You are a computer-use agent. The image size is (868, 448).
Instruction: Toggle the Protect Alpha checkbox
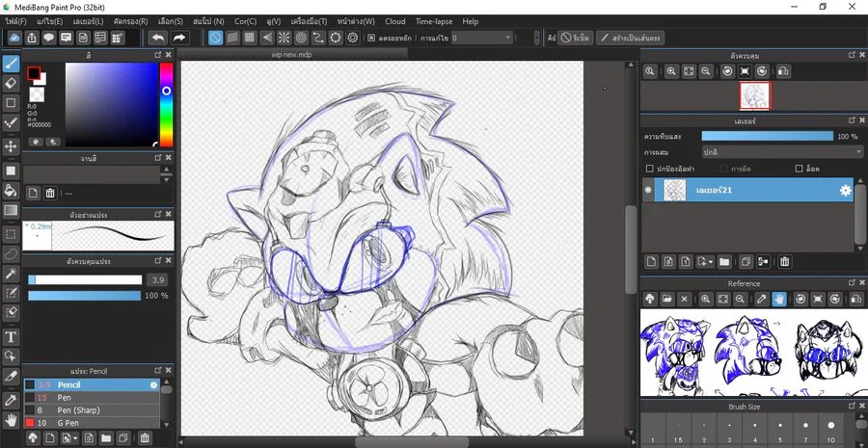pos(650,169)
